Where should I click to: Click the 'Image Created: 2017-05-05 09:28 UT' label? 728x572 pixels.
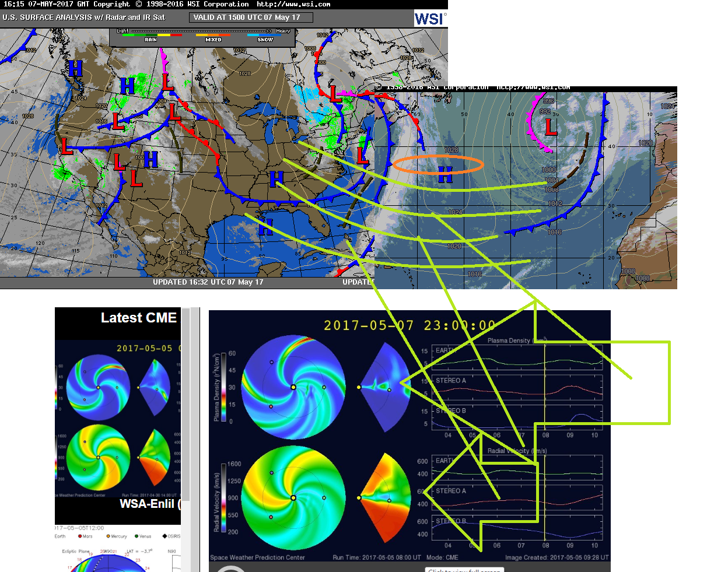click(557, 557)
